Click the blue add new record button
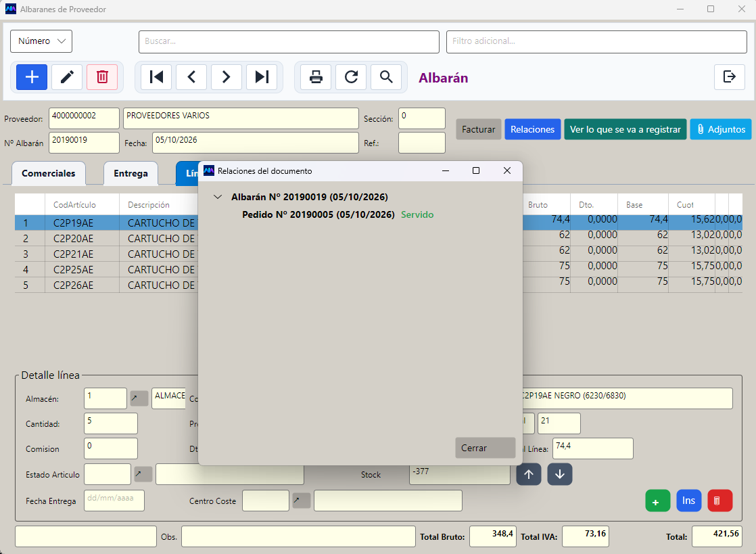756x554 pixels. [32, 77]
